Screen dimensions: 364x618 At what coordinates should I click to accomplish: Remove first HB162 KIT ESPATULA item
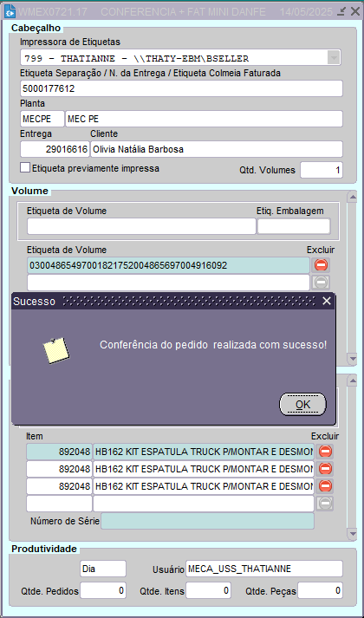pos(325,452)
